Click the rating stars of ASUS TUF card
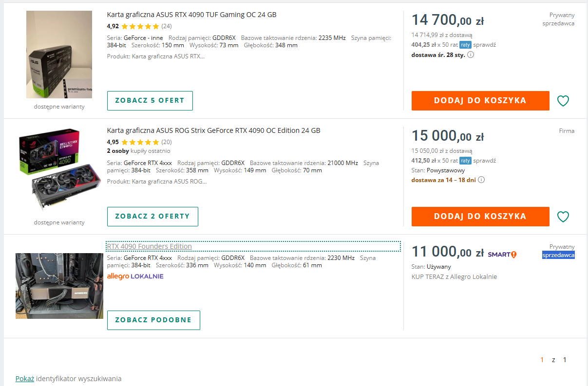The image size is (588, 386). (x=140, y=26)
